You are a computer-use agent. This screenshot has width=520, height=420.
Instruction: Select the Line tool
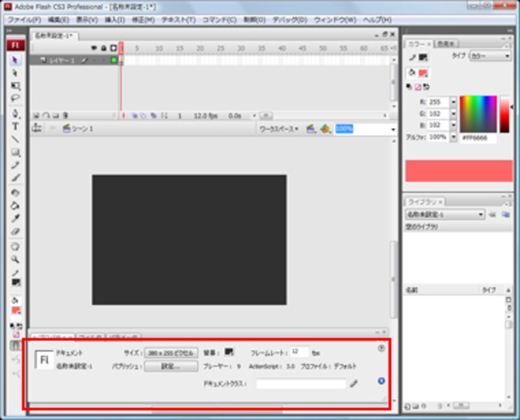pos(15,139)
